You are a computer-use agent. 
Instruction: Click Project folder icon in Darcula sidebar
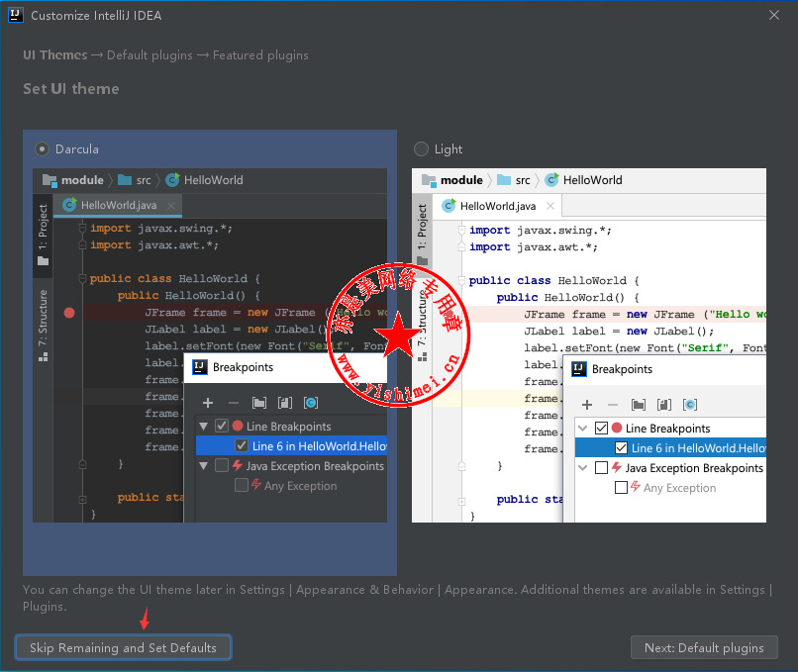(43, 261)
